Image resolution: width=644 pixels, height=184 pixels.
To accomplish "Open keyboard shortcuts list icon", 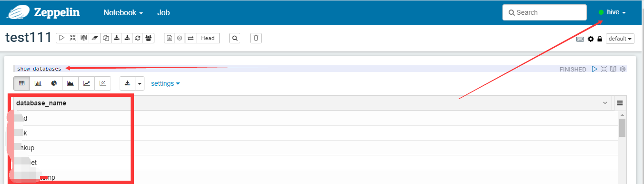I will (x=580, y=39).
